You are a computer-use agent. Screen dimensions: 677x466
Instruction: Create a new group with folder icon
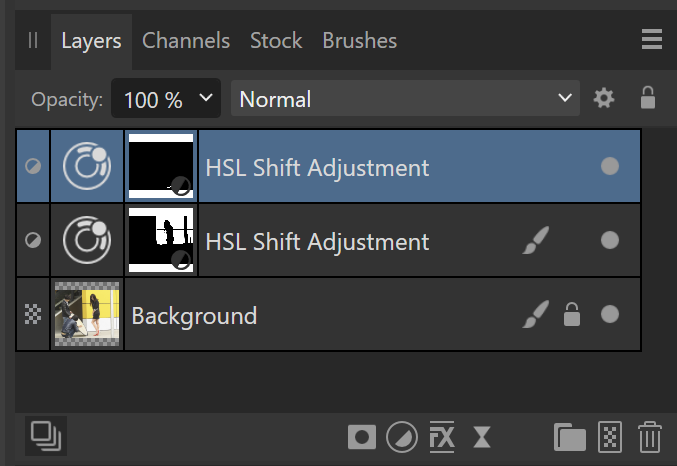[x=570, y=437]
